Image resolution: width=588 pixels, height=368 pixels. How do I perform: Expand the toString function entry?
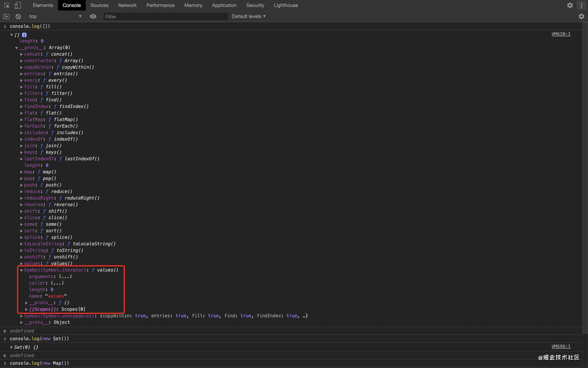point(21,251)
